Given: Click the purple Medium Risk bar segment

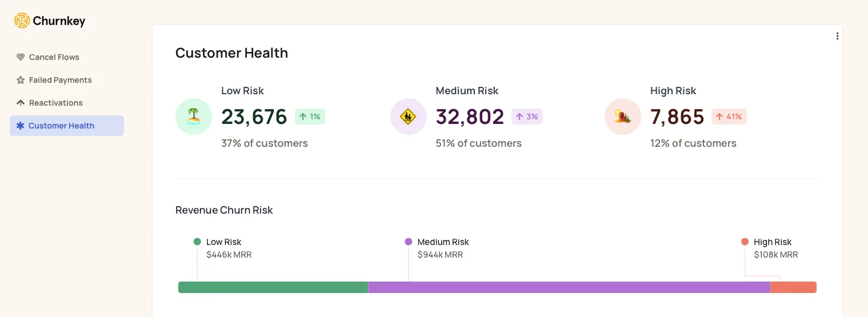Looking at the screenshot, I should 569,287.
